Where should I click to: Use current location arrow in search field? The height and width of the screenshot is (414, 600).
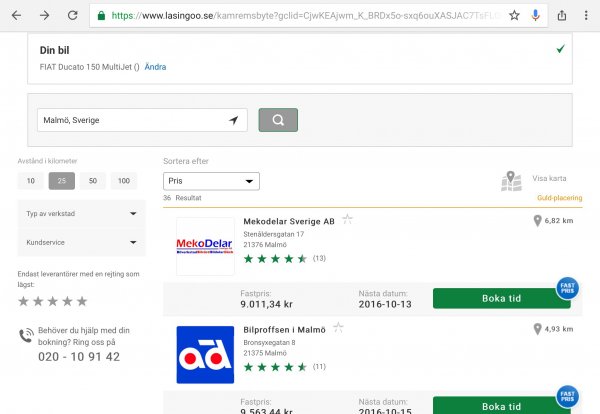233,120
